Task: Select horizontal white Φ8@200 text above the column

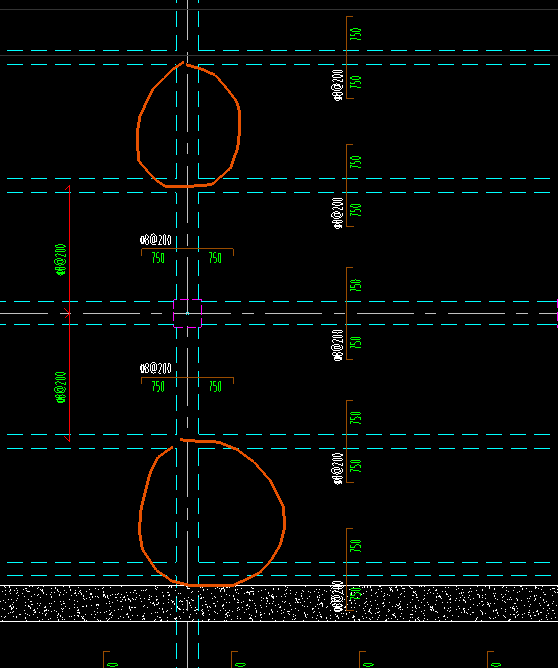Action: coord(156,240)
